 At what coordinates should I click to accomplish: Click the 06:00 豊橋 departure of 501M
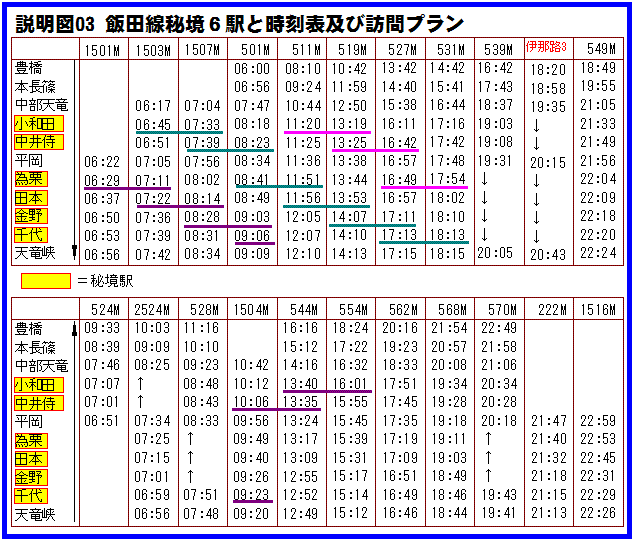(252, 68)
